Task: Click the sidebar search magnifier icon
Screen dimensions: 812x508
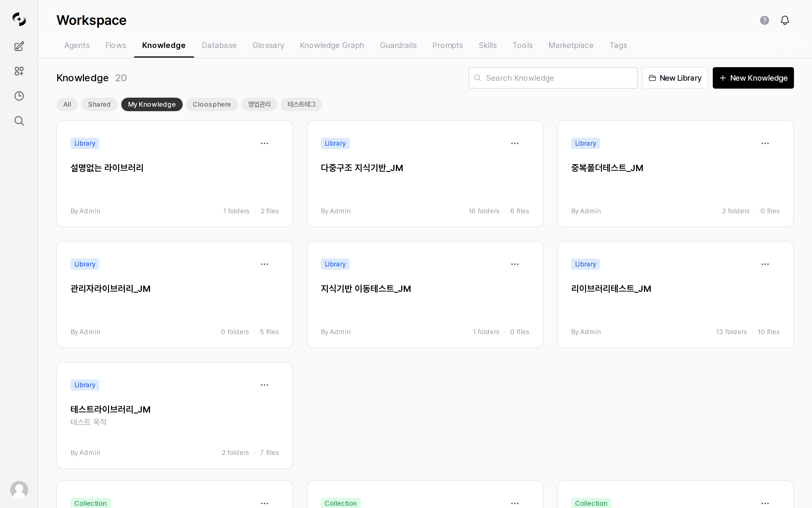Action: point(19,121)
